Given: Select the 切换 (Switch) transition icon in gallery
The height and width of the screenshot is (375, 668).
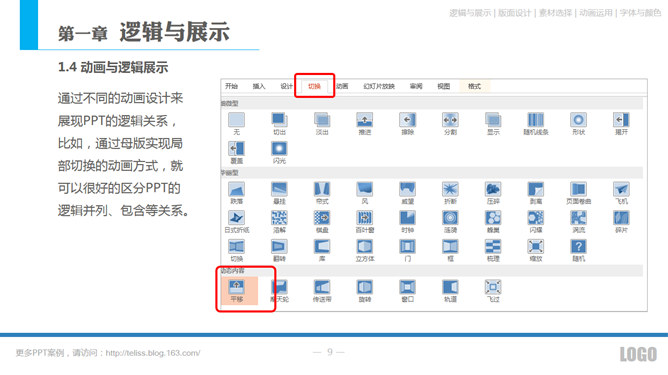Looking at the screenshot, I should (236, 251).
